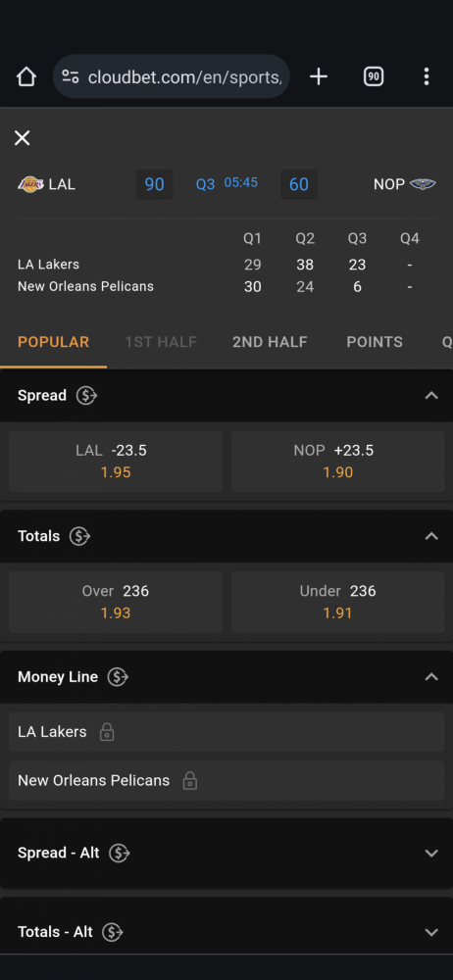Switch to the POINTS tab
The height and width of the screenshot is (980, 453).
pyautogui.click(x=375, y=342)
